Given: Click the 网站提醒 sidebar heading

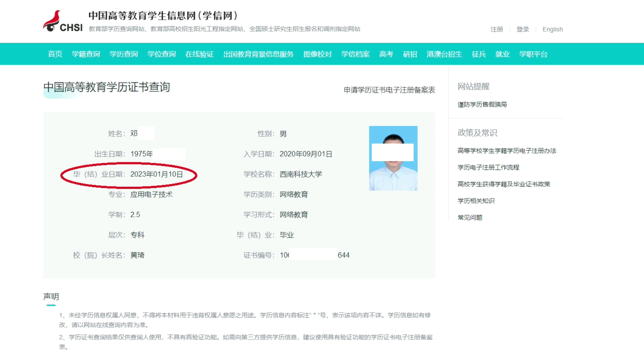Looking at the screenshot, I should [473, 86].
